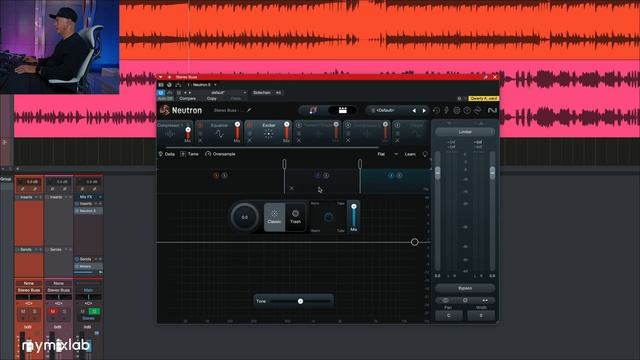
Task: Click the Equalizer module curve icon
Action: [x=219, y=134]
